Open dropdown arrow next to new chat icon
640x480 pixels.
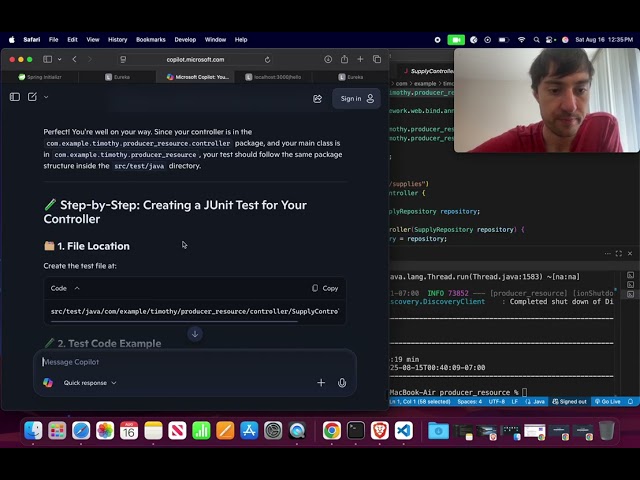[x=46, y=97]
